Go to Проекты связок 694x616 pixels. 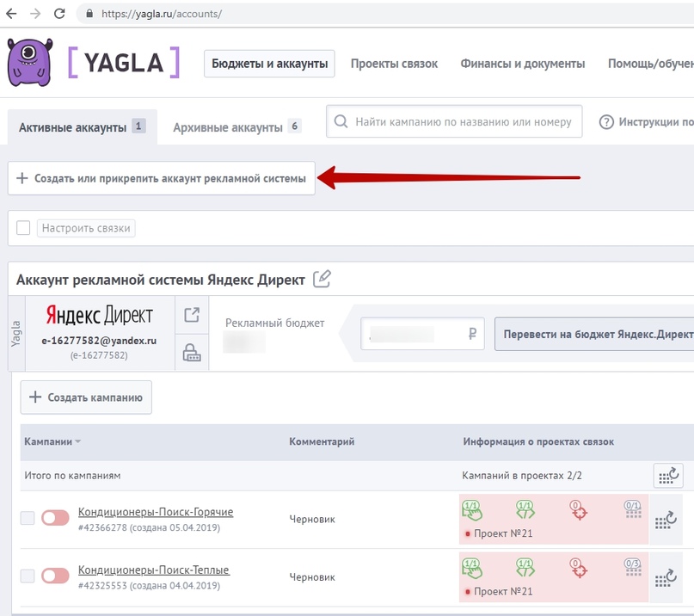click(x=395, y=64)
